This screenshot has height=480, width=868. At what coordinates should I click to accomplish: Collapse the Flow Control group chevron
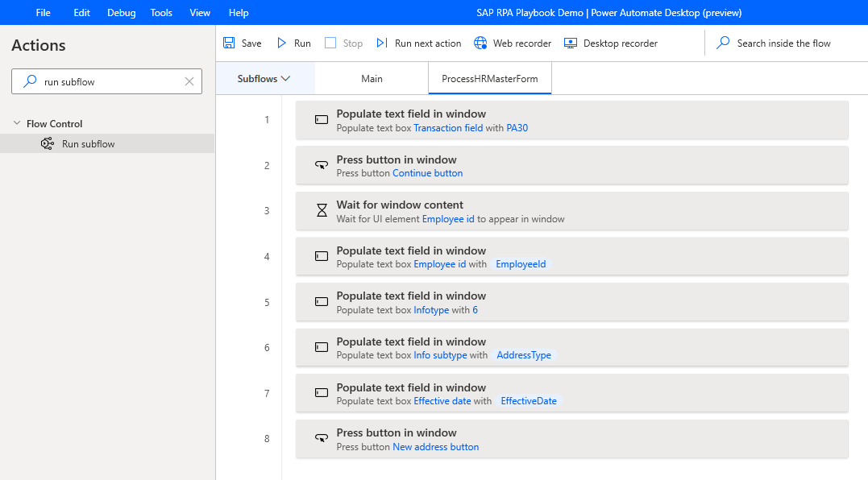(x=17, y=123)
